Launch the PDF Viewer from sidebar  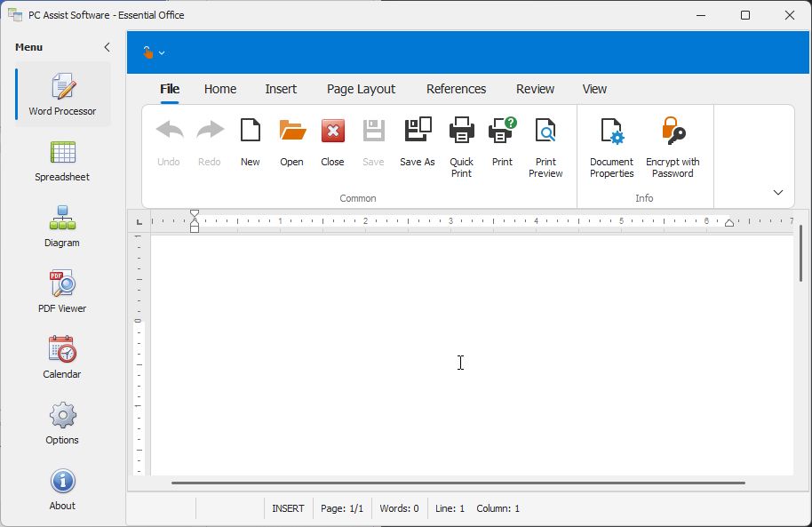click(62, 292)
